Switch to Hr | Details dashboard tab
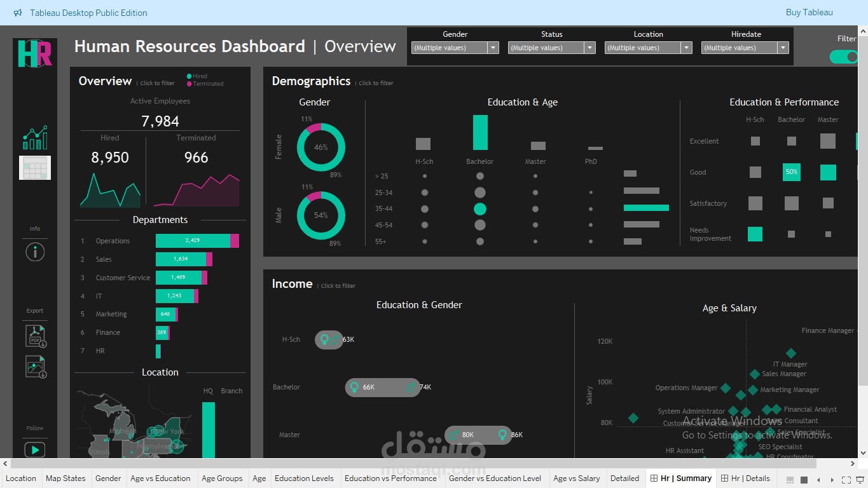 pos(745,478)
